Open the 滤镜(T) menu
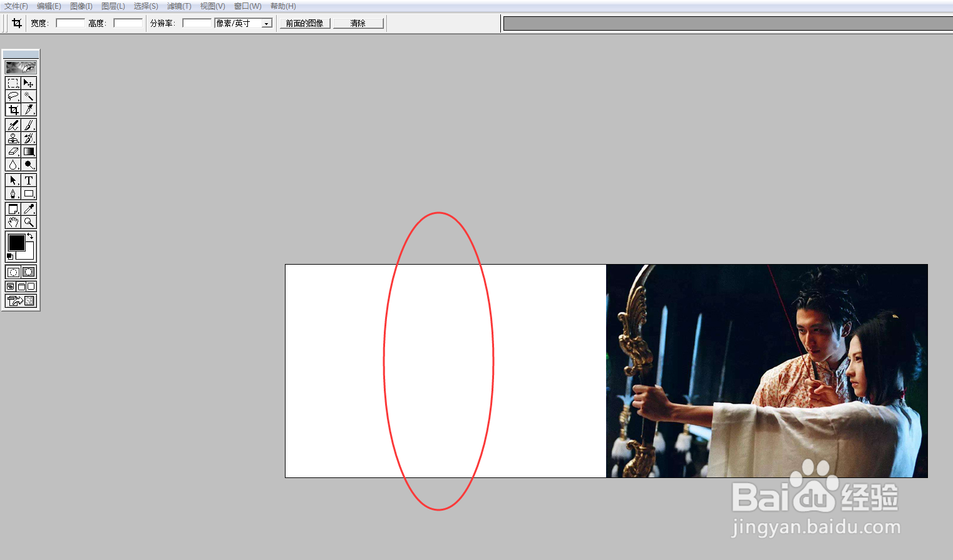The width and height of the screenshot is (953, 560). click(x=179, y=6)
